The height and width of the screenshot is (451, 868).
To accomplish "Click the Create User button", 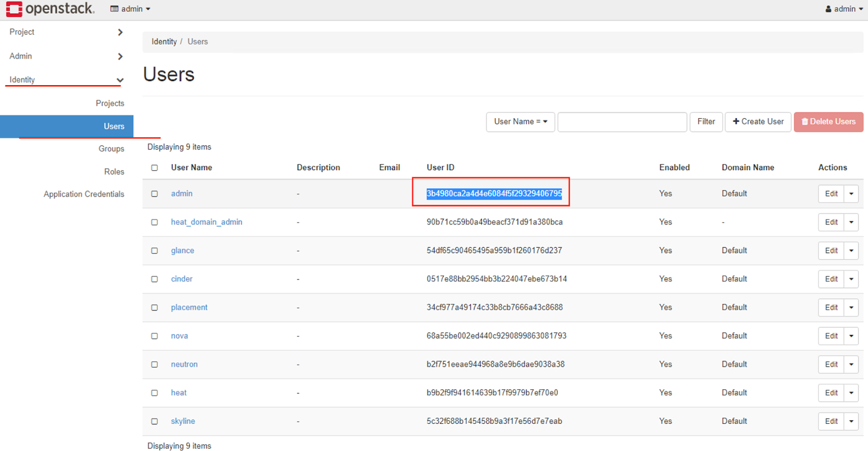I will tap(758, 122).
